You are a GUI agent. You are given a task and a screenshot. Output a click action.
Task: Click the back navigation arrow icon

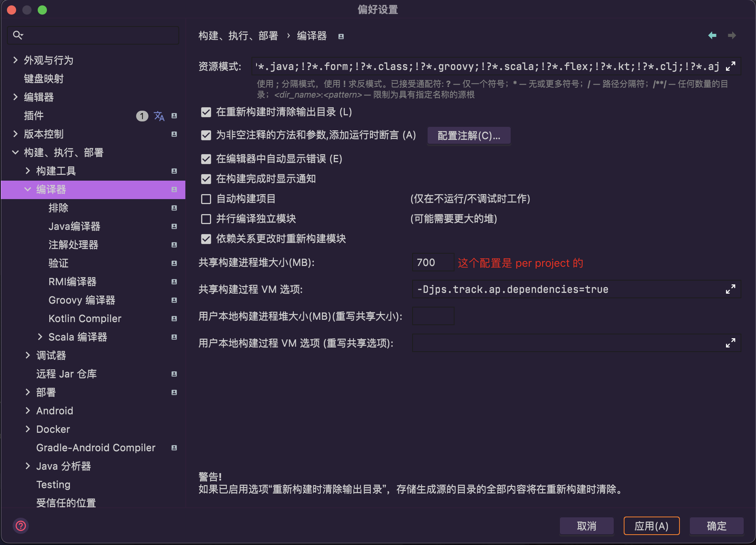tap(713, 37)
